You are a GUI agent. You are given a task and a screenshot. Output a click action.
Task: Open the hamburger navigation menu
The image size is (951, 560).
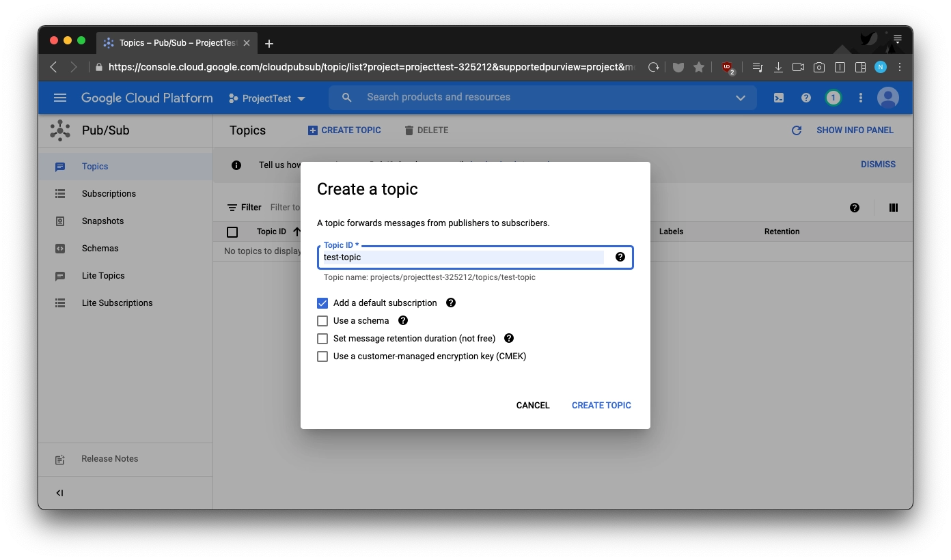pos(60,98)
